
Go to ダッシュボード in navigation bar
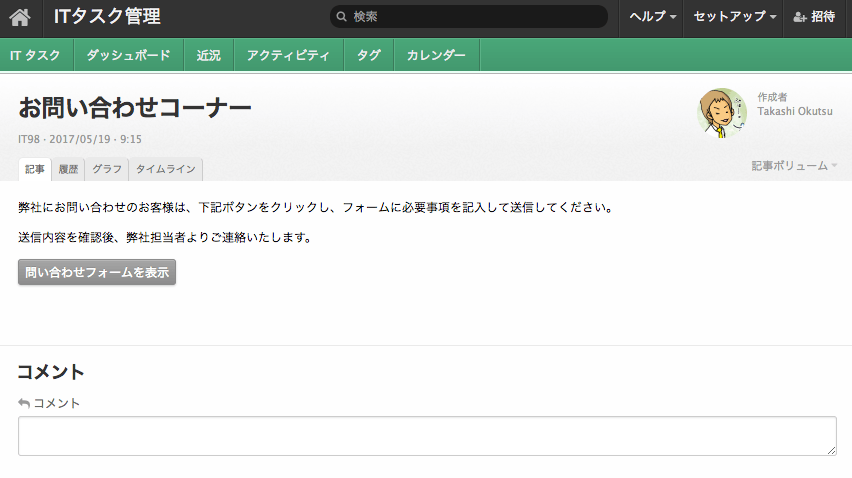pos(128,56)
